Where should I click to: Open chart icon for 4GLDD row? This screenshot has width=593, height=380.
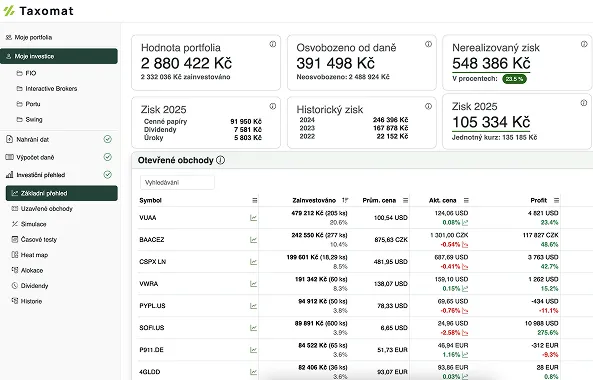tap(253, 372)
